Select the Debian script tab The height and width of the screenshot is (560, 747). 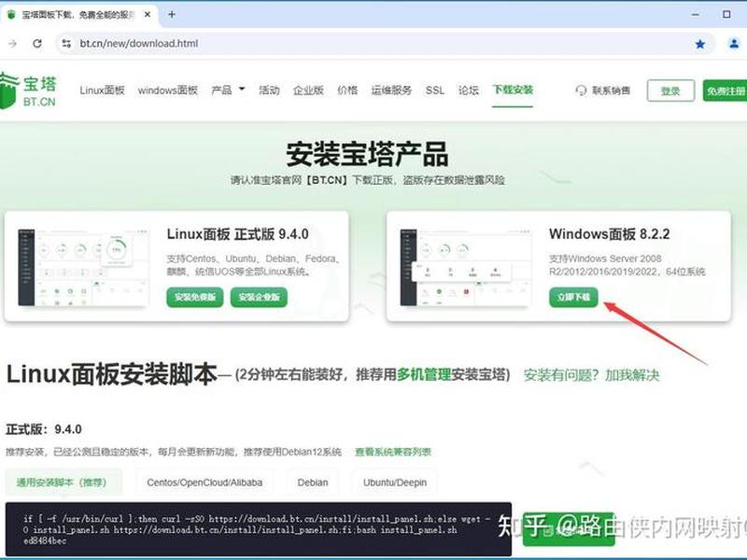coord(313,483)
